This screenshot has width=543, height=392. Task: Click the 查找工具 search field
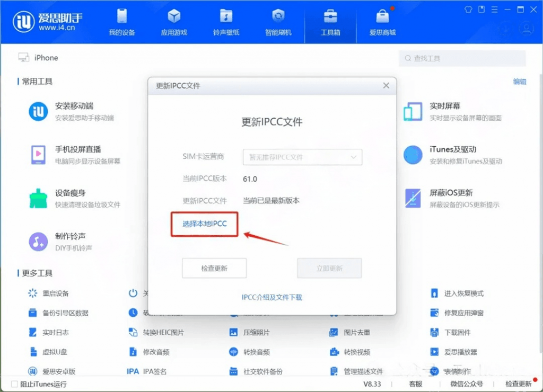click(461, 58)
